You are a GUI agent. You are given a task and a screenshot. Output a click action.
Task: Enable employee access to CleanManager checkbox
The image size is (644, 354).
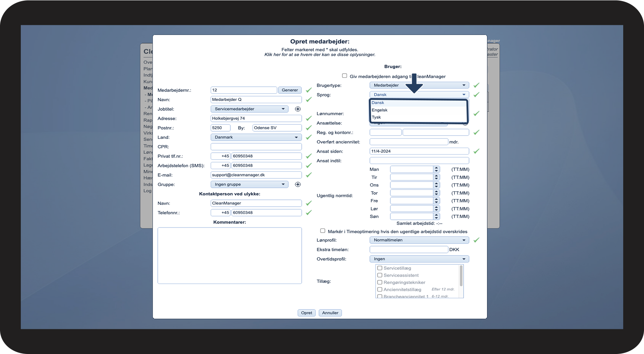click(x=344, y=76)
